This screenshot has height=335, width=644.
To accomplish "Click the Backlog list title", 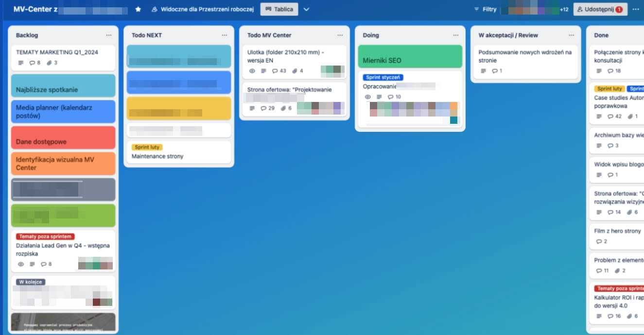I will click(x=27, y=35).
